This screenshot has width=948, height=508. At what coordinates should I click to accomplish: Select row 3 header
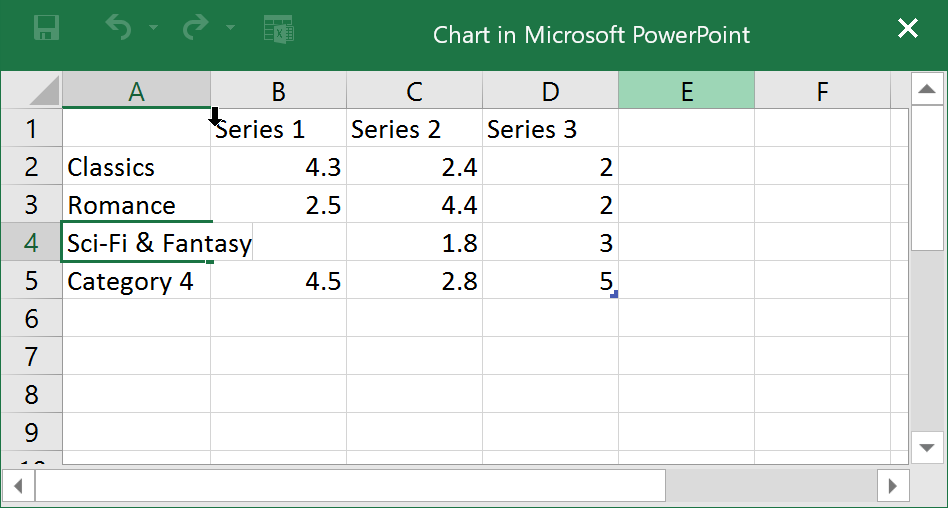(x=31, y=204)
